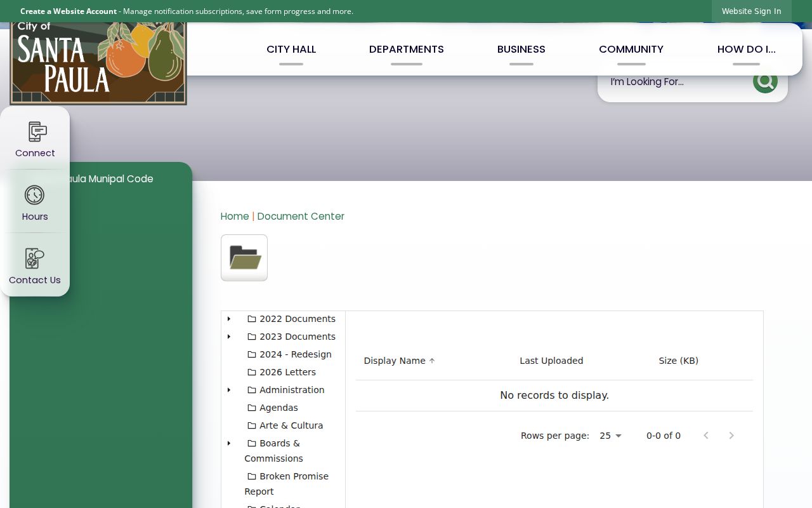Open the Departments menu
Viewport: 812px width, 508px height.
407,50
